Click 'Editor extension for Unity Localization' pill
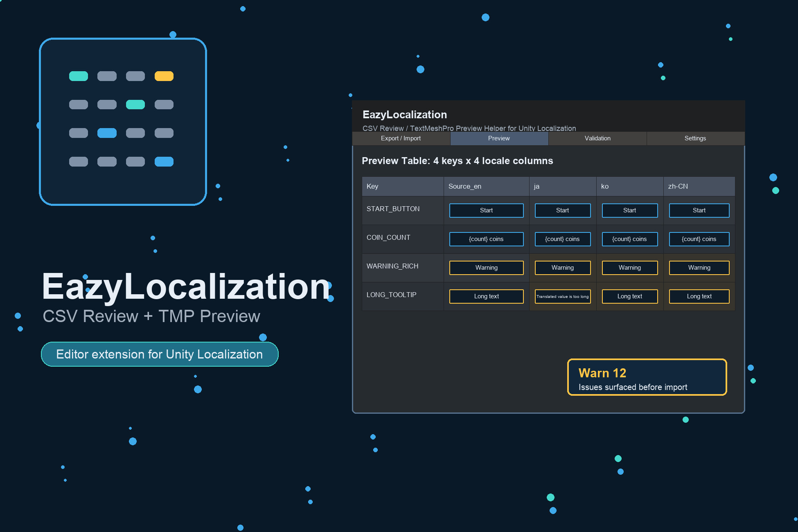 160,354
